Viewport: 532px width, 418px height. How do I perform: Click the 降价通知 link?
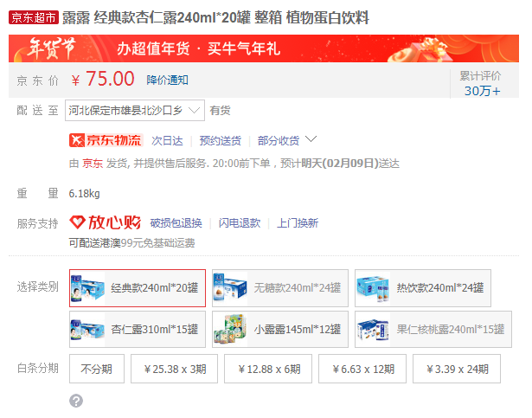[167, 80]
